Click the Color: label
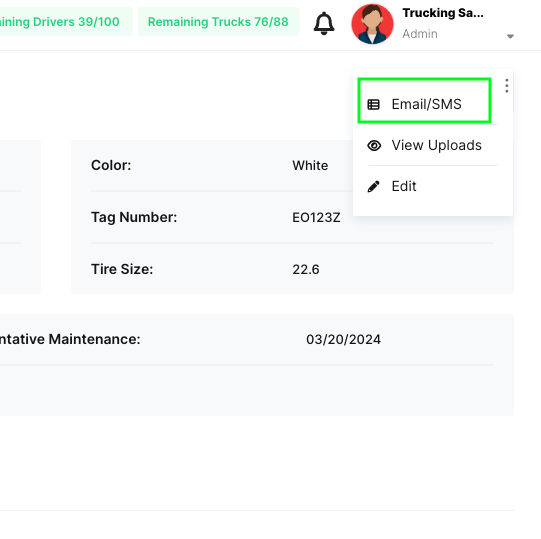 (111, 165)
